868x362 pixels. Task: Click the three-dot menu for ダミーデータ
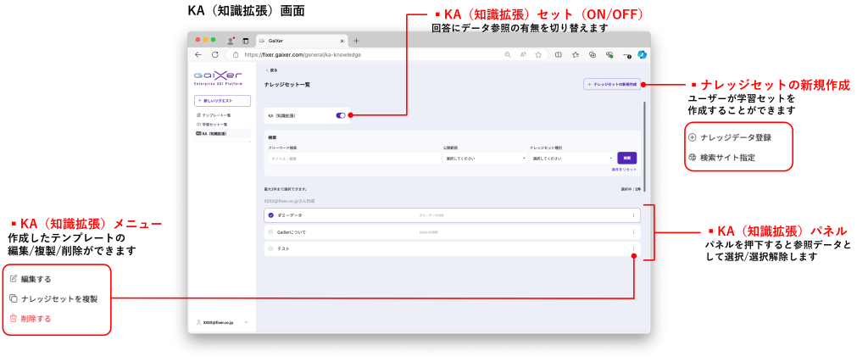(x=633, y=215)
